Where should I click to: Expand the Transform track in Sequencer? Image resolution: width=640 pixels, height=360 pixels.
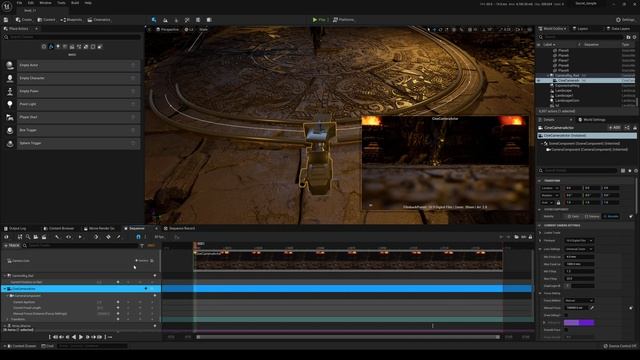coord(7,320)
